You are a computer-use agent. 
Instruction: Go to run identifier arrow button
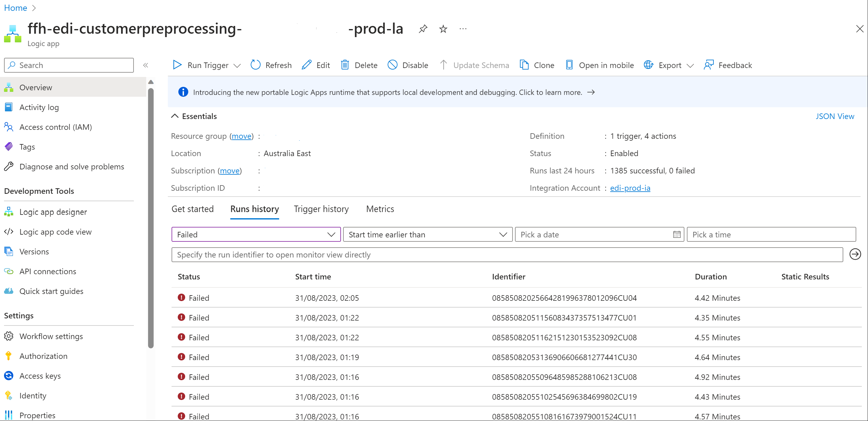855,254
